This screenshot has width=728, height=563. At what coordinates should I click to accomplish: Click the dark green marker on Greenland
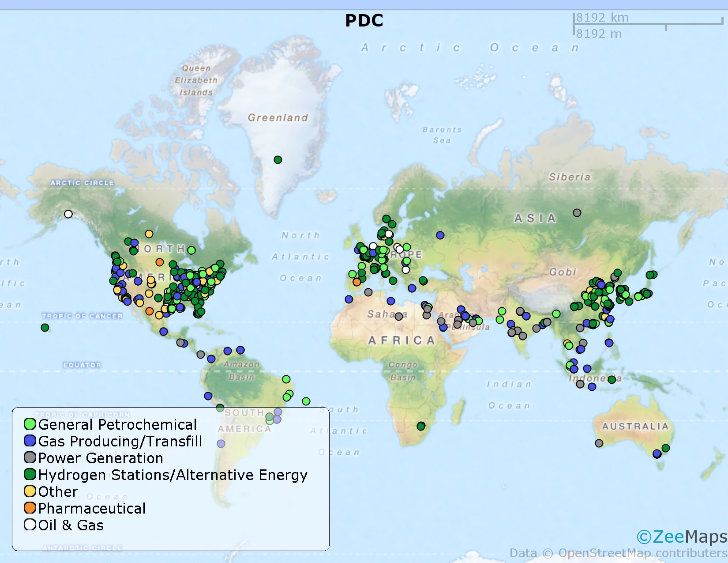(278, 160)
